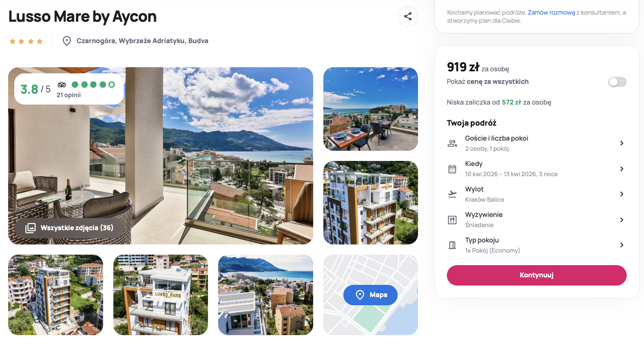Open the Lusso Mare rooftop sign photo
This screenshot has height=347, width=644.
click(x=160, y=295)
